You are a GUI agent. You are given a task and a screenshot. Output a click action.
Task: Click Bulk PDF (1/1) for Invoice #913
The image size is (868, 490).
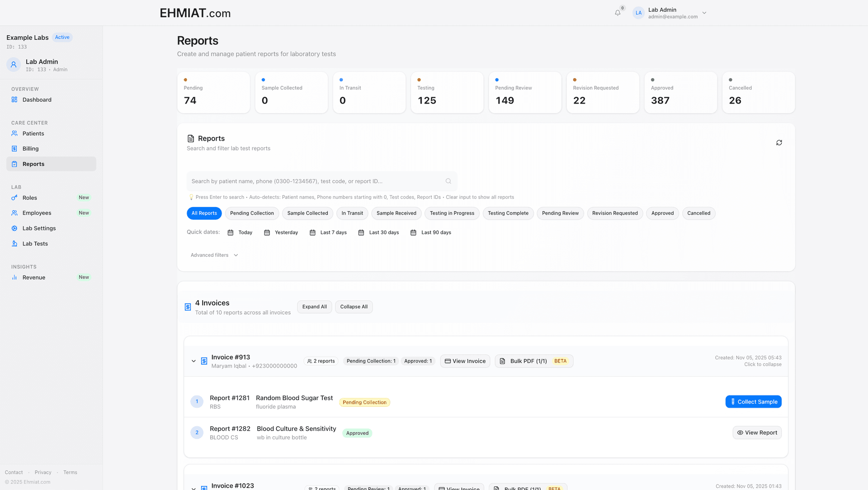(534, 361)
